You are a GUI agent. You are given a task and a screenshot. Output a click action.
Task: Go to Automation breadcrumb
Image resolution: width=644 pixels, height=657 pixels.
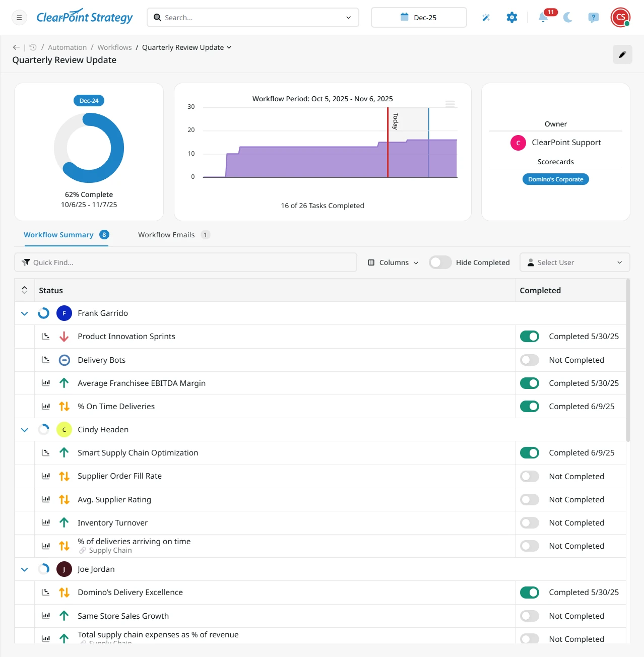68,47
